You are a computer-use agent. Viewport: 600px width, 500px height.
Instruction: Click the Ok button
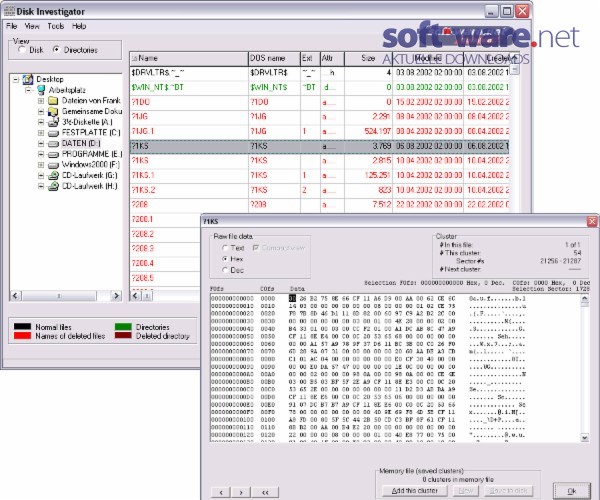coord(572,491)
